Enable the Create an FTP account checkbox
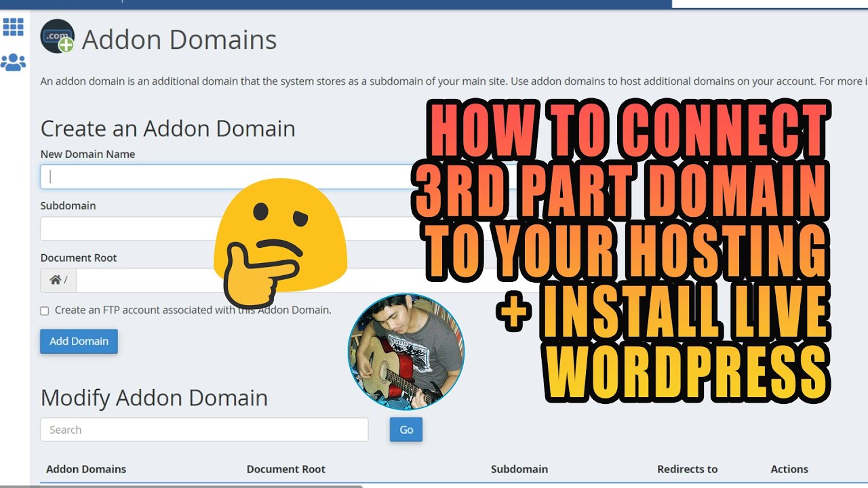 tap(45, 310)
